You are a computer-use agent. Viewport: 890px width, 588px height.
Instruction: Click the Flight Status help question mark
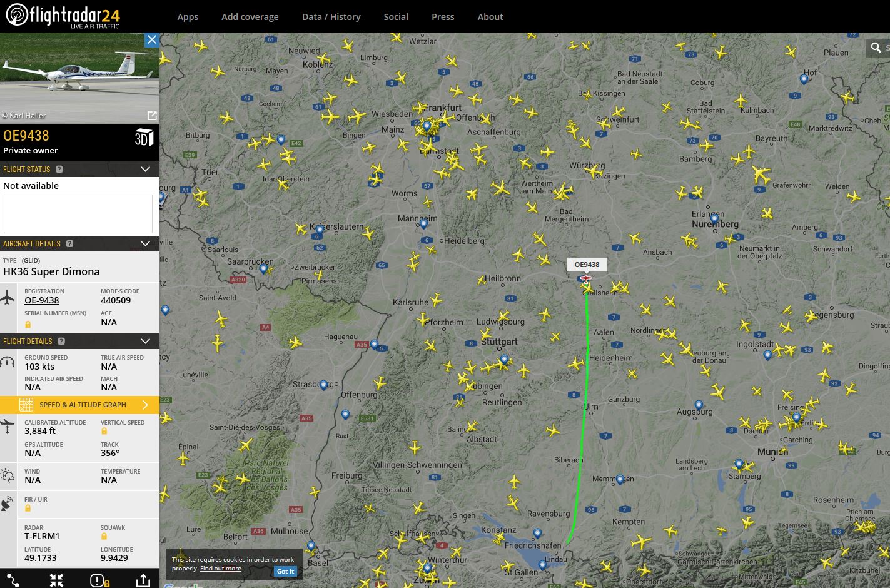[x=59, y=170]
